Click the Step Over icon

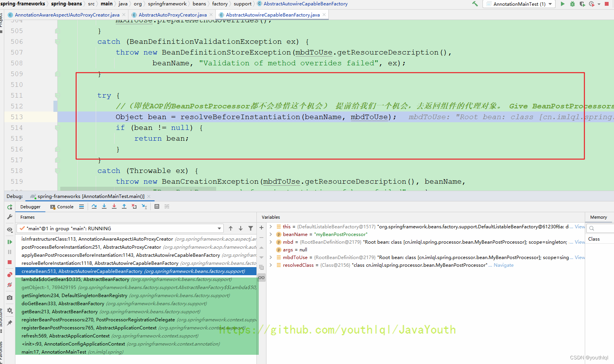(x=94, y=206)
